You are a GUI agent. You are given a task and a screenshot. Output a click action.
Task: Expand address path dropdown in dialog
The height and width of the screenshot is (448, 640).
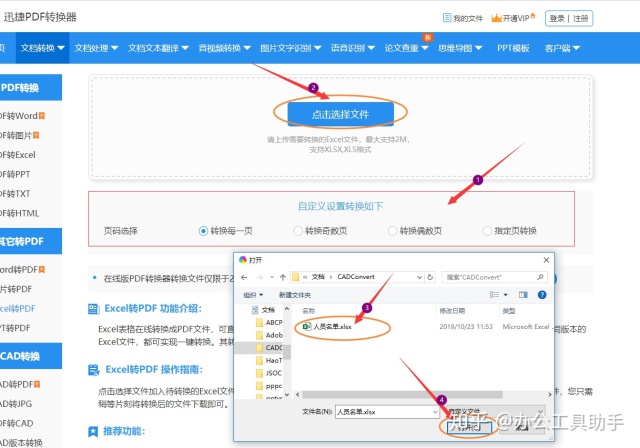coord(419,277)
